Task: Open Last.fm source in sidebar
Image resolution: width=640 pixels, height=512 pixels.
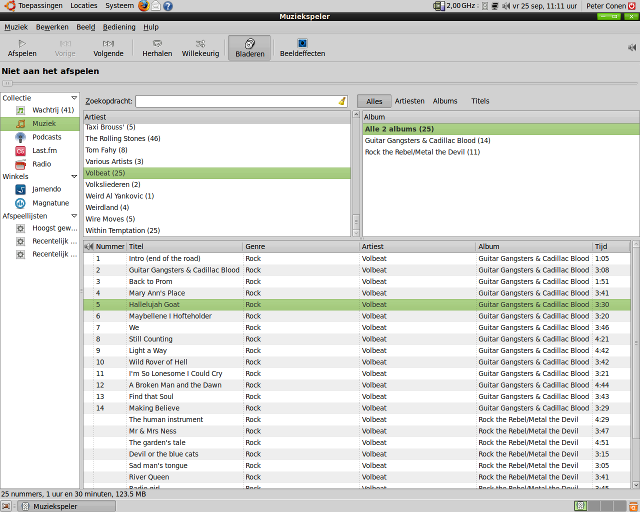Action: click(x=40, y=151)
